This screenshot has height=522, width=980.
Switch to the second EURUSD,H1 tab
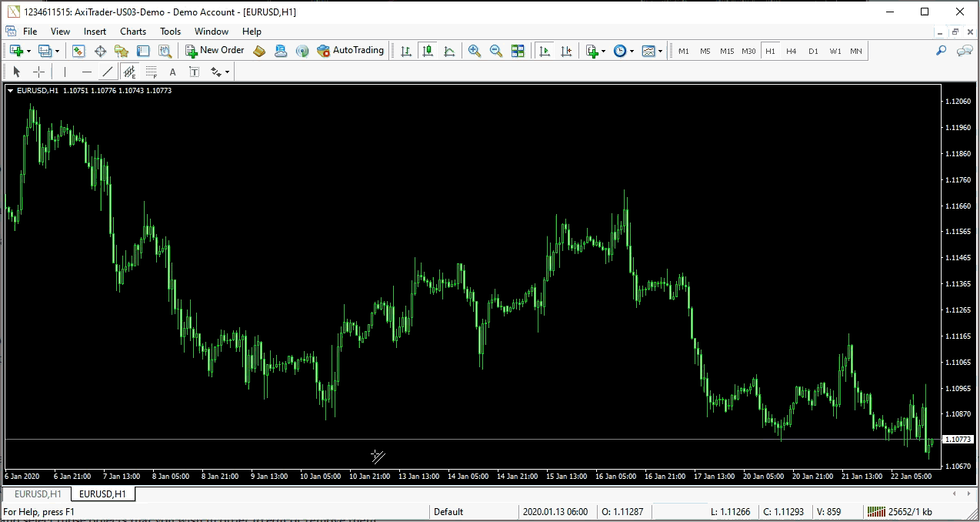(x=103, y=494)
